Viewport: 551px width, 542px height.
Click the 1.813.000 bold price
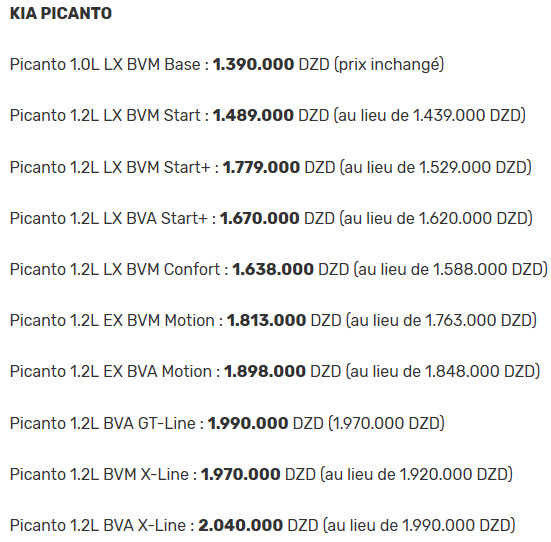[x=266, y=321]
